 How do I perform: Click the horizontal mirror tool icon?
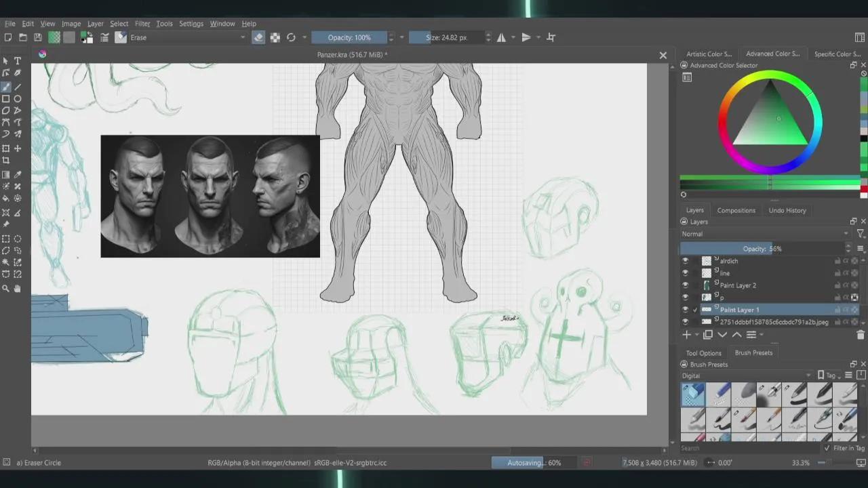point(501,37)
